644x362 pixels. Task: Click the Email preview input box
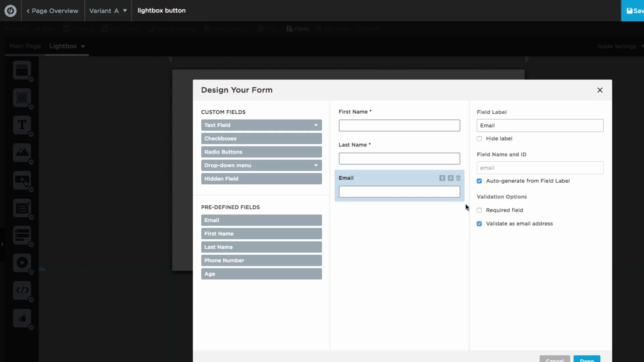399,192
